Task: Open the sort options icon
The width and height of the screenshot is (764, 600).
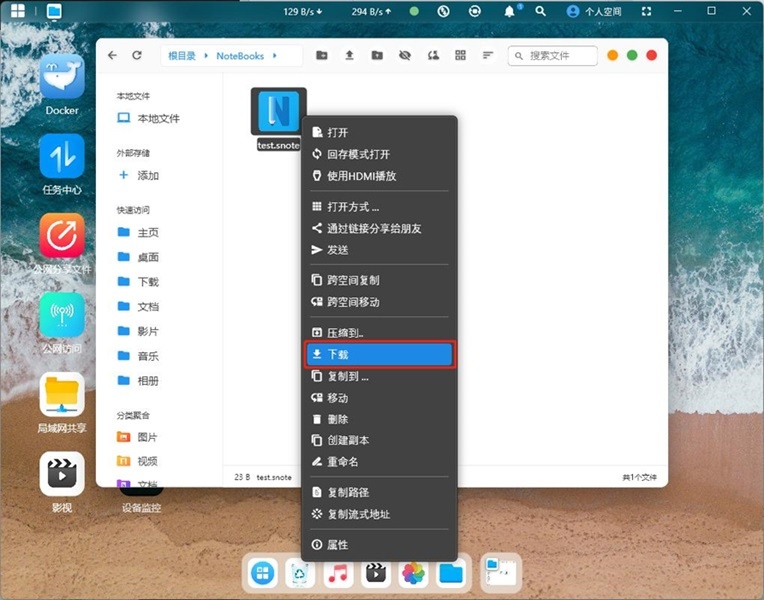Action: click(488, 56)
